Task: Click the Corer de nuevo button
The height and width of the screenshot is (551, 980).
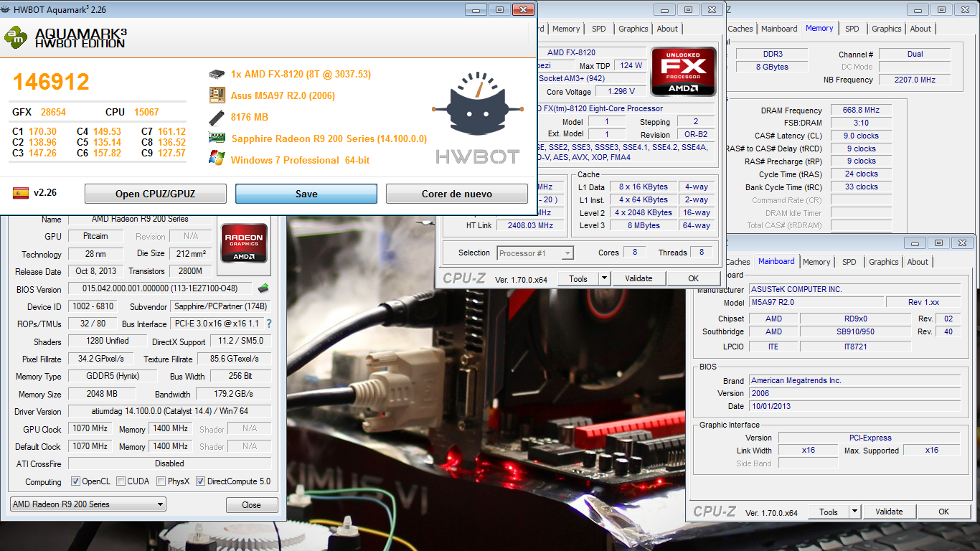Action: (x=457, y=194)
